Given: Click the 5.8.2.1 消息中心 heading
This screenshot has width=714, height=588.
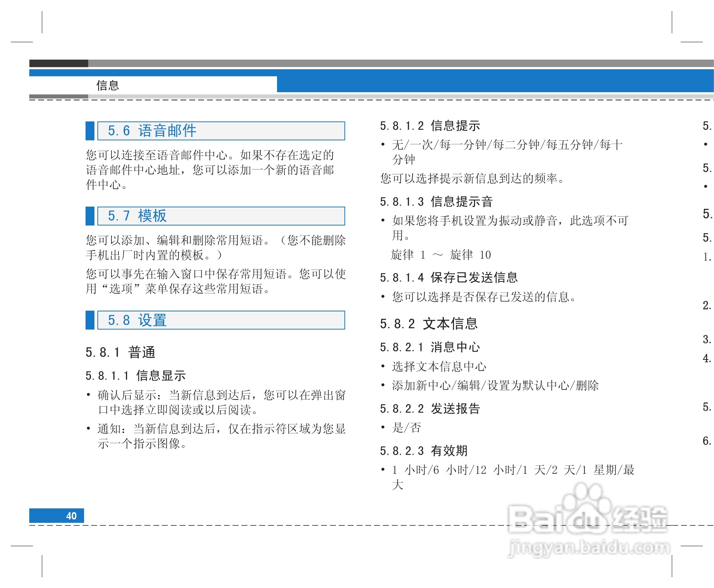Looking at the screenshot, I should tap(430, 347).
